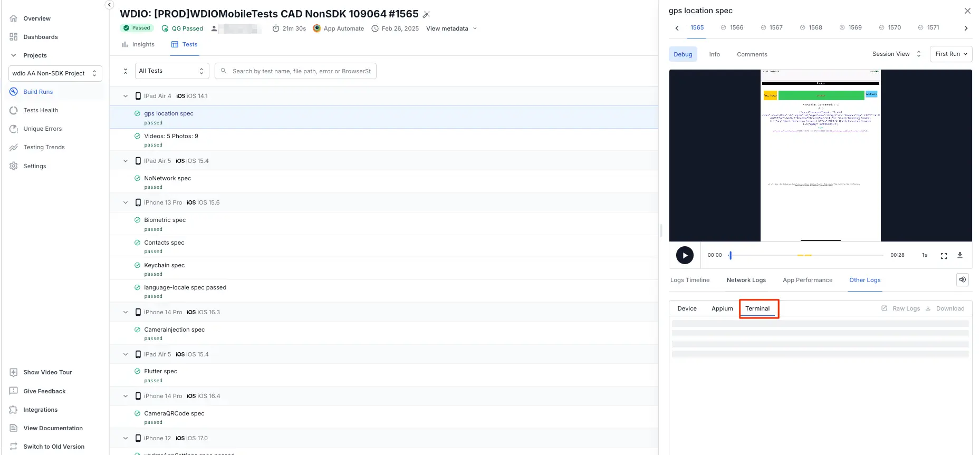Switch to the Network Logs tab
The width and height of the screenshot is (980, 455).
coord(746,280)
